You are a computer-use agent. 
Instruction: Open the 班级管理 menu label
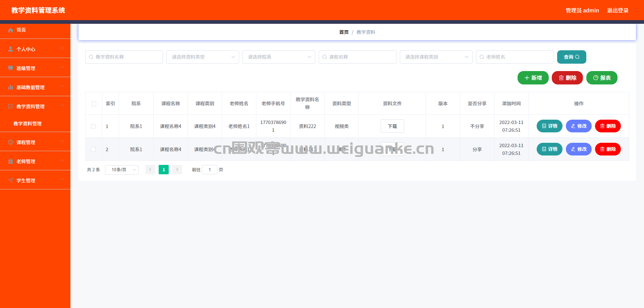coord(26,68)
